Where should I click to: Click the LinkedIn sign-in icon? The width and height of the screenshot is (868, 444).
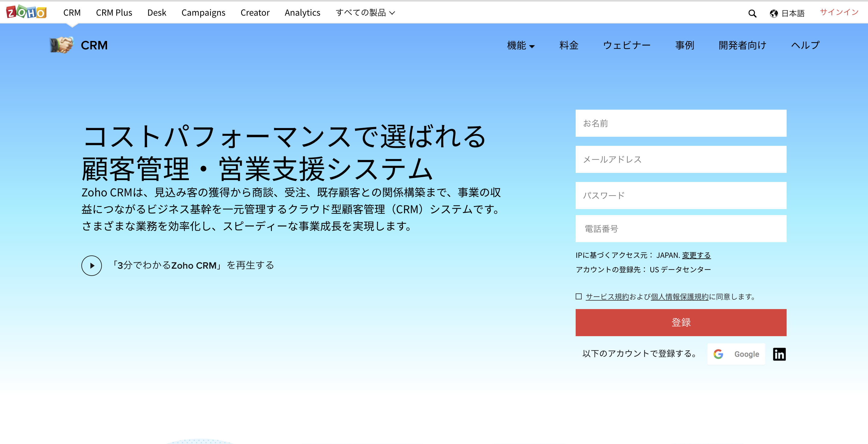[781, 353]
